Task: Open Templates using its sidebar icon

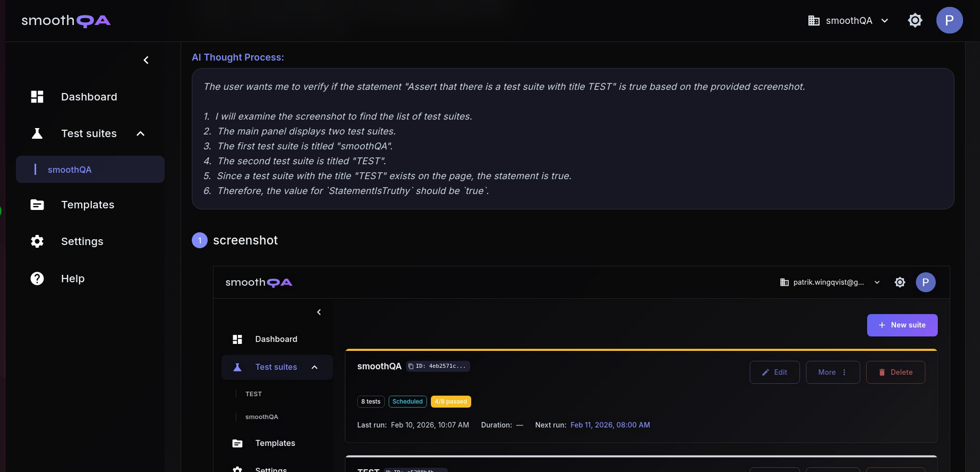Action: (x=37, y=204)
